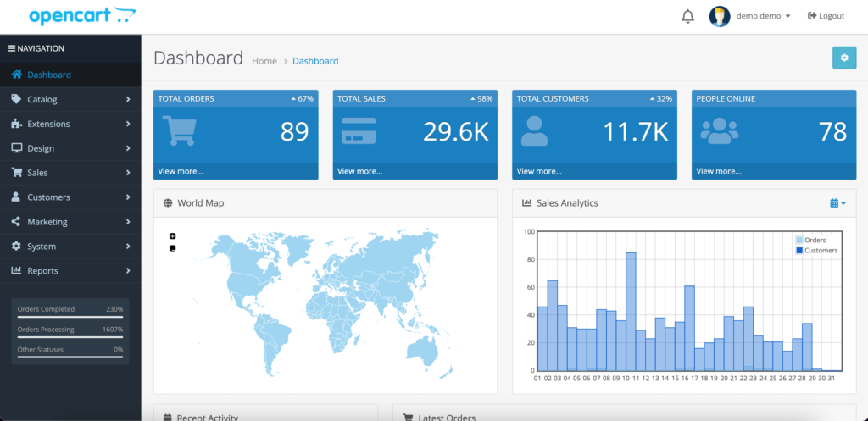The width and height of the screenshot is (868, 421).
Task: Click the 11.7K total customers value
Action: click(x=636, y=131)
